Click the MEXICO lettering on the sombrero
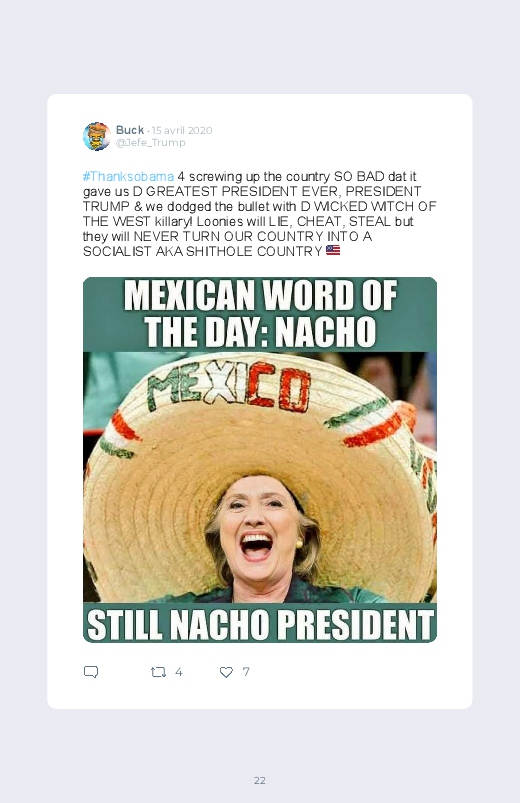 [x=229, y=387]
